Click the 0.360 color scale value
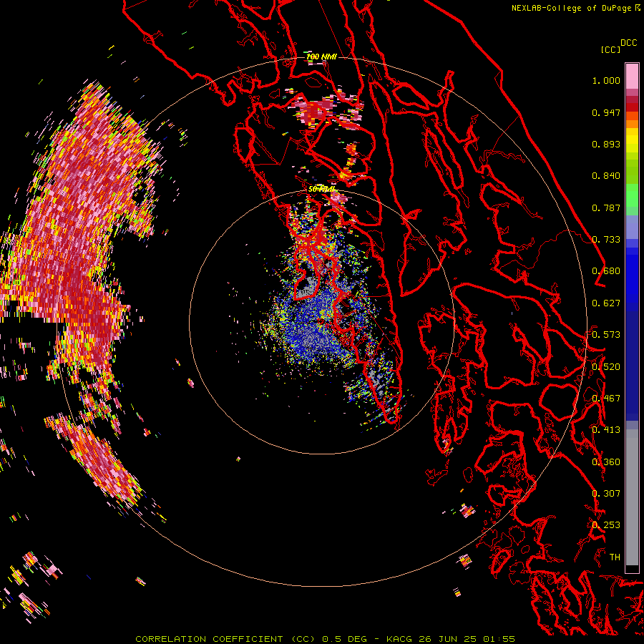644x644 pixels. (x=606, y=462)
